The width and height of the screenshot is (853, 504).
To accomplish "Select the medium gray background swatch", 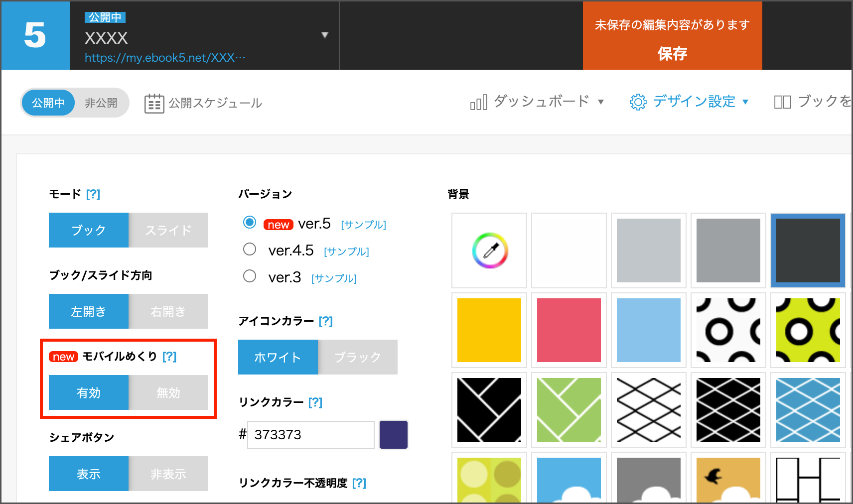I will pos(728,251).
